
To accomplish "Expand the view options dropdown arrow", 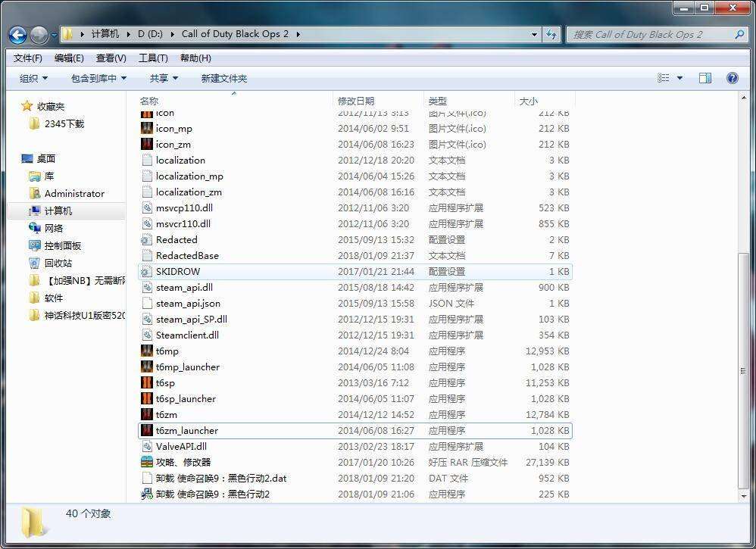I will (679, 78).
